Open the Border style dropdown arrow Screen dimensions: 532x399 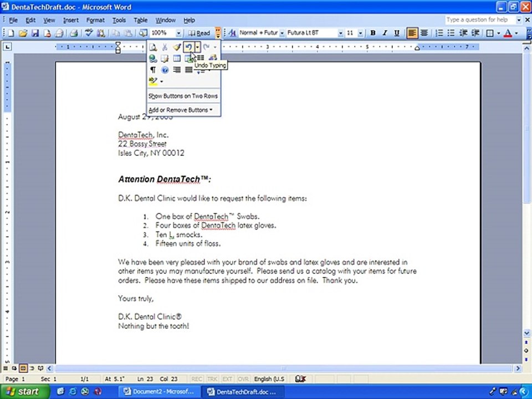(x=498, y=33)
